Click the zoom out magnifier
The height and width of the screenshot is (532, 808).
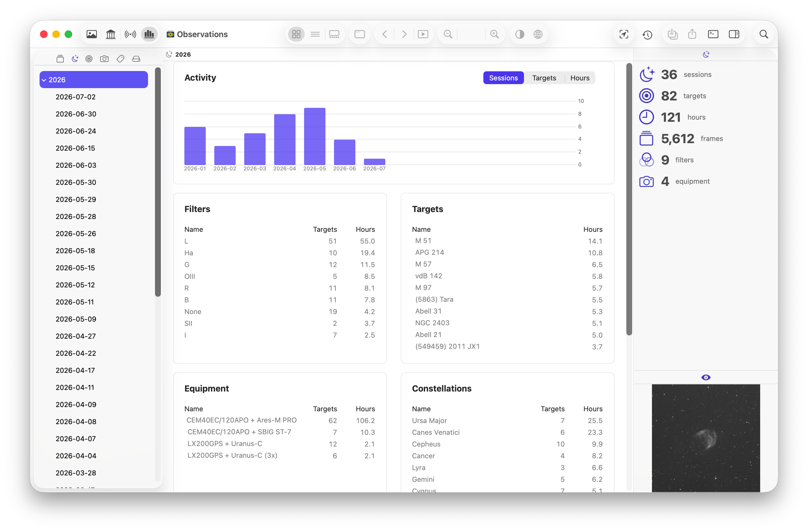(x=448, y=34)
